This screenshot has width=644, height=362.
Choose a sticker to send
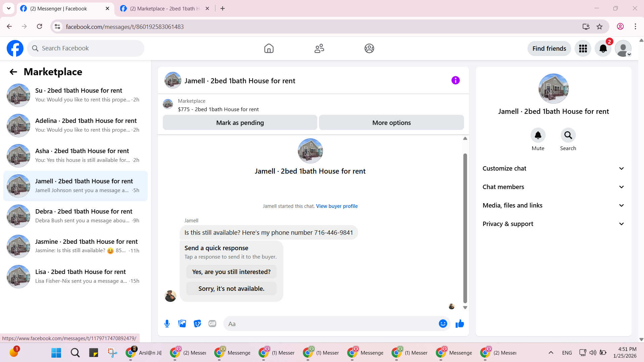tap(197, 324)
